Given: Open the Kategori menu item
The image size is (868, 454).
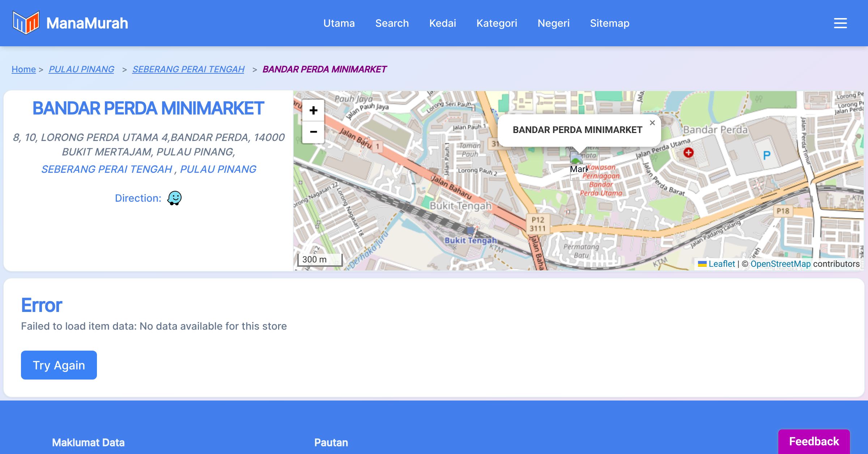Looking at the screenshot, I should pos(497,23).
